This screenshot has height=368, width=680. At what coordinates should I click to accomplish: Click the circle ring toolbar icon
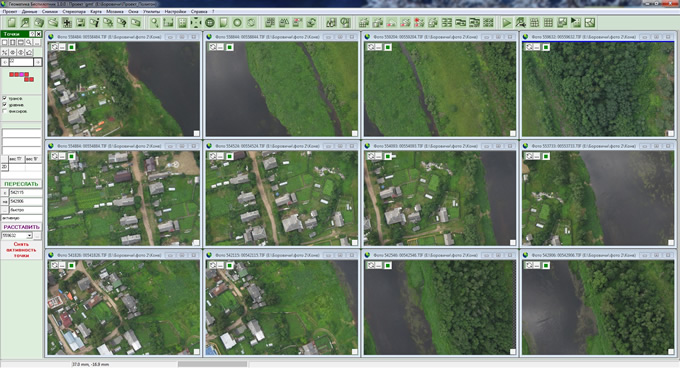(x=237, y=23)
